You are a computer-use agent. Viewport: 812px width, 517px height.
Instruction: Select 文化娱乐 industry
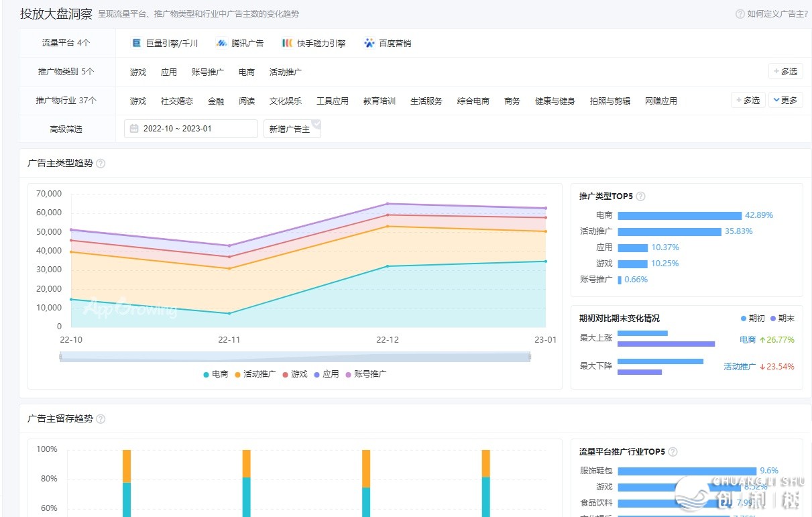click(286, 101)
